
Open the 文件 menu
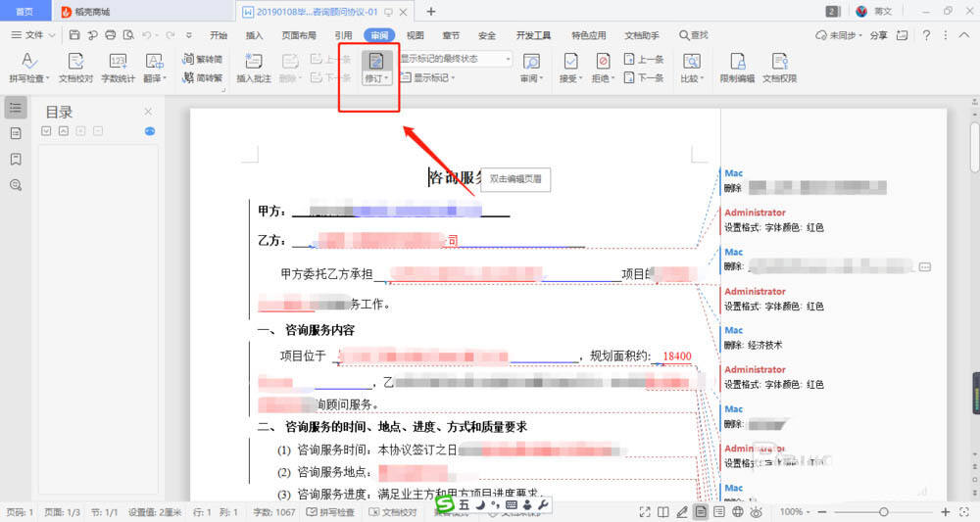coord(33,35)
